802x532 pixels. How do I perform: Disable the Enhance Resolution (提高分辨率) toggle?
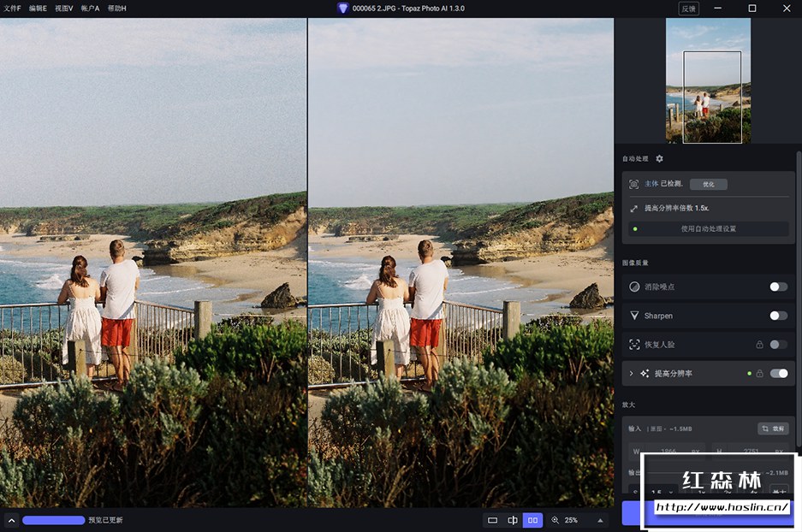[779, 374]
